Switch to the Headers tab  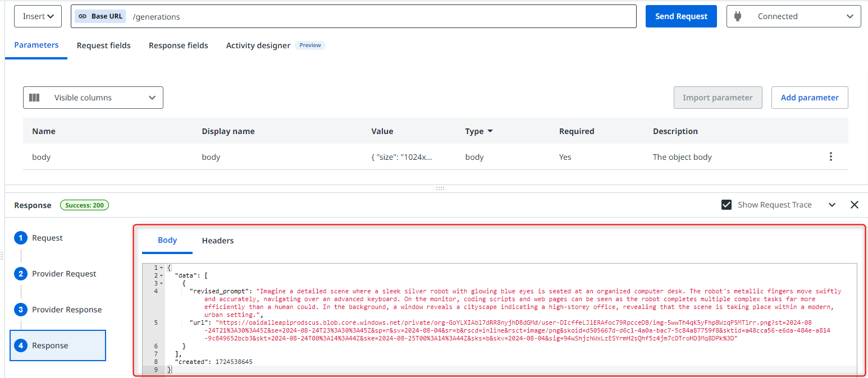(x=218, y=240)
